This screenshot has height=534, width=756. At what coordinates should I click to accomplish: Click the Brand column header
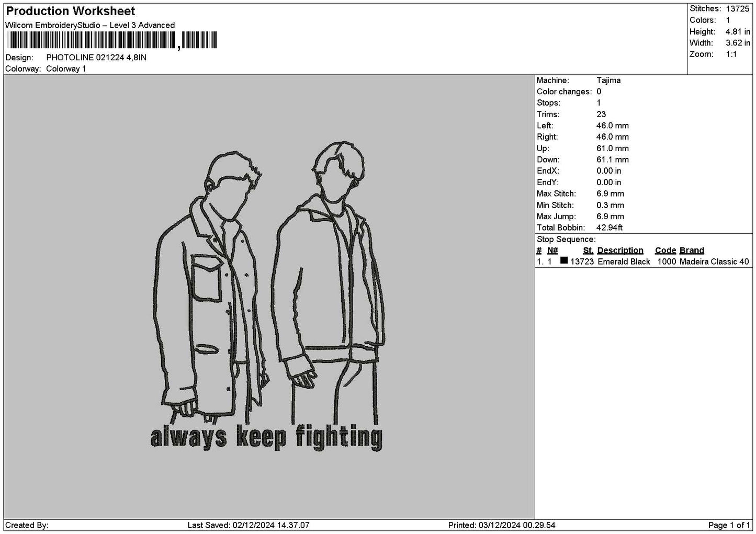pos(692,251)
